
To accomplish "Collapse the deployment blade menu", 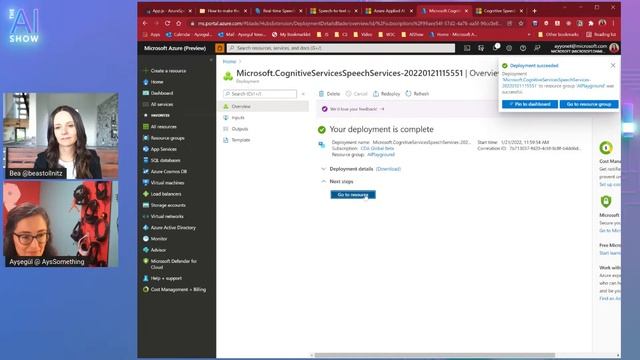I will pos(303,94).
